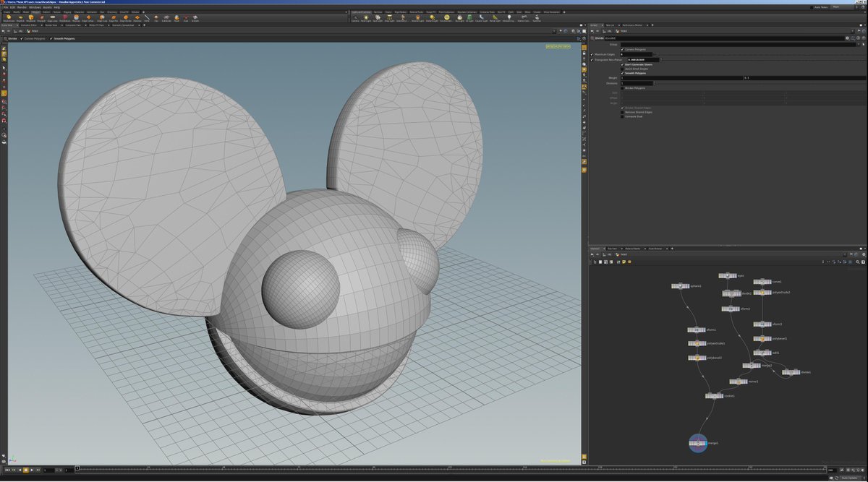Viewport: 868px width, 482px height.
Task: Create a Camera from the lights shelf
Action: coord(355,18)
